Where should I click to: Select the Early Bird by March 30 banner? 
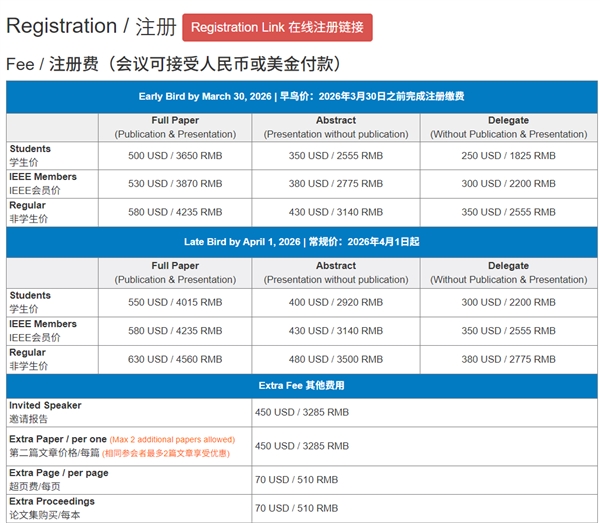(x=301, y=97)
